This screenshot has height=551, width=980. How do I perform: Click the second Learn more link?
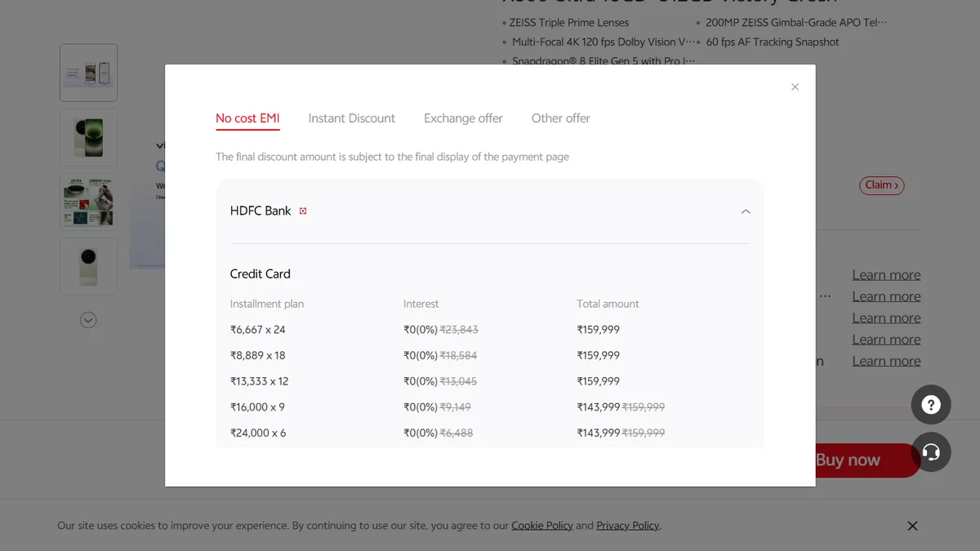pos(886,296)
